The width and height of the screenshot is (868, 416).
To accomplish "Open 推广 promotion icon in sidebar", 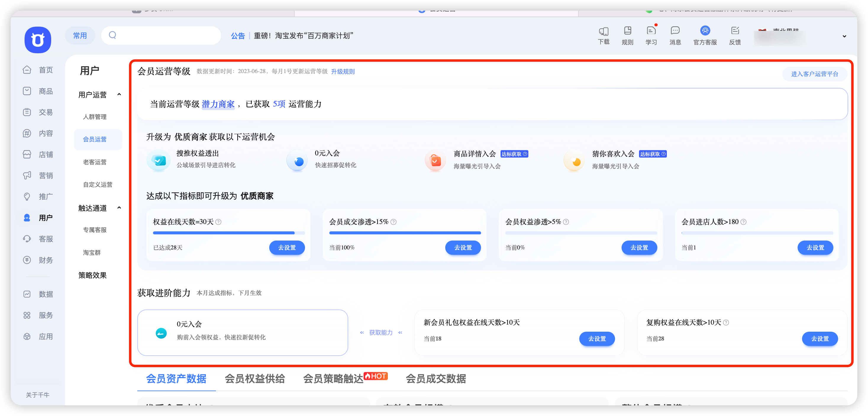I will pos(27,196).
